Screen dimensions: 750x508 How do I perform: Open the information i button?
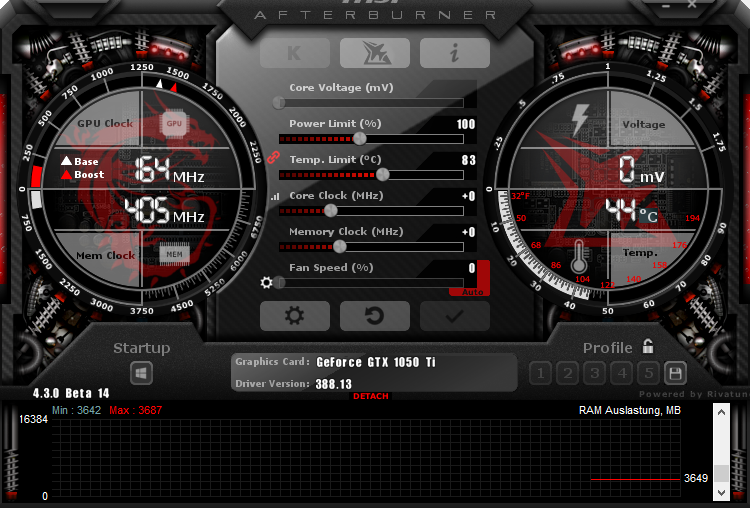point(454,53)
